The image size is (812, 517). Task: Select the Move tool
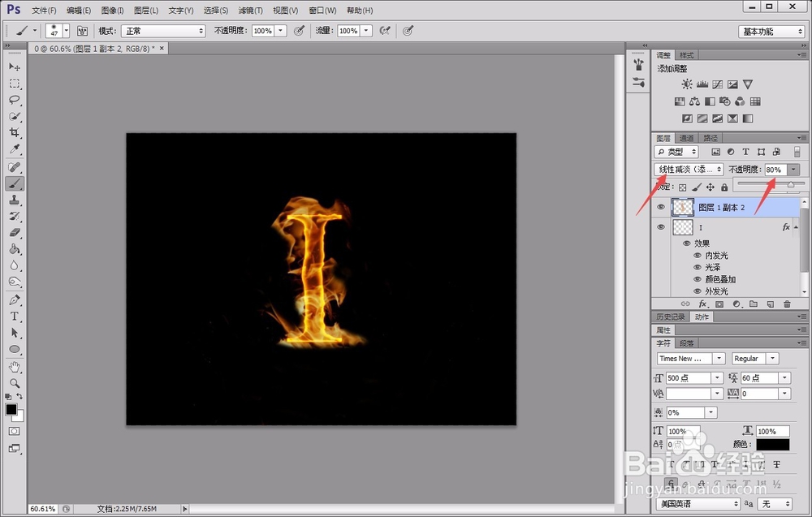[x=15, y=67]
